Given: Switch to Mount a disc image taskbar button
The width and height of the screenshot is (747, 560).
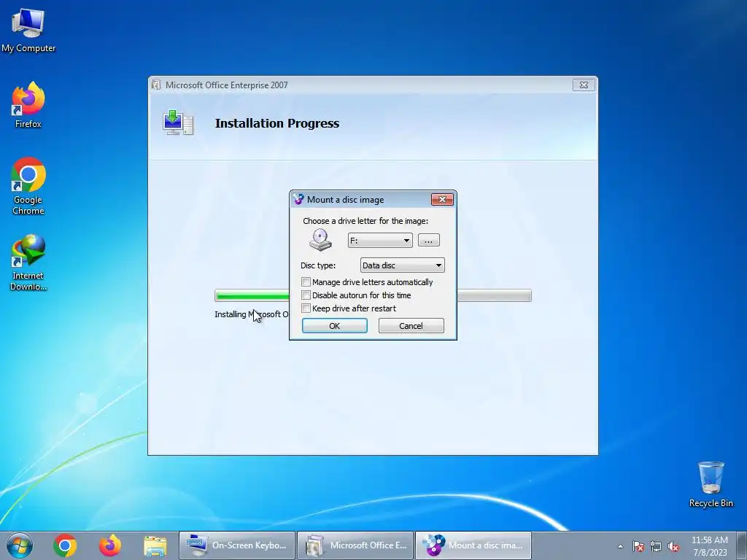Looking at the screenshot, I should tap(473, 545).
